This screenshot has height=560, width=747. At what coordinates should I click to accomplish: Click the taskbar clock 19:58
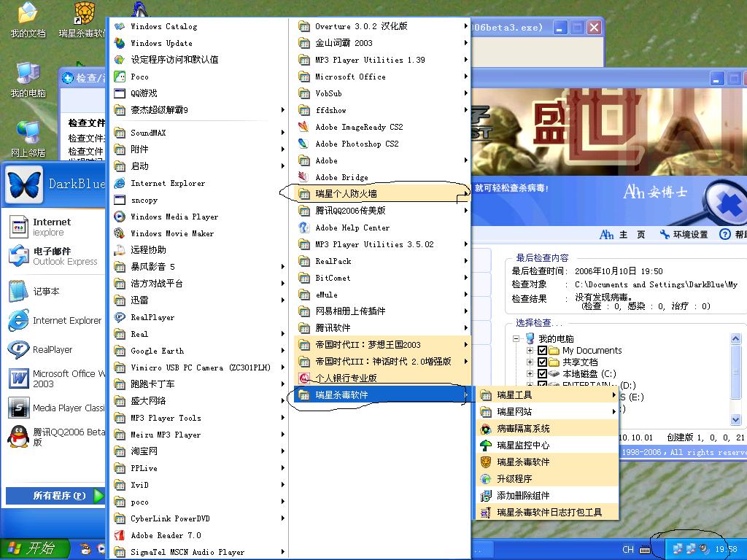pyautogui.click(x=726, y=550)
